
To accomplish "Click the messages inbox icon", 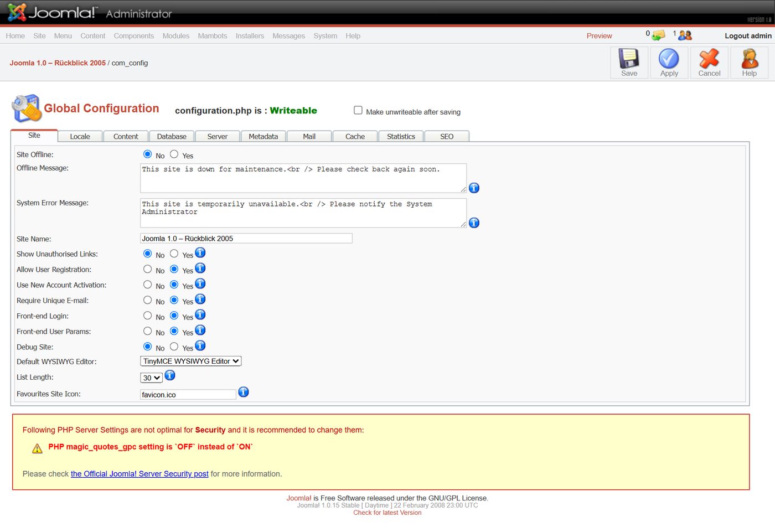I will [658, 35].
